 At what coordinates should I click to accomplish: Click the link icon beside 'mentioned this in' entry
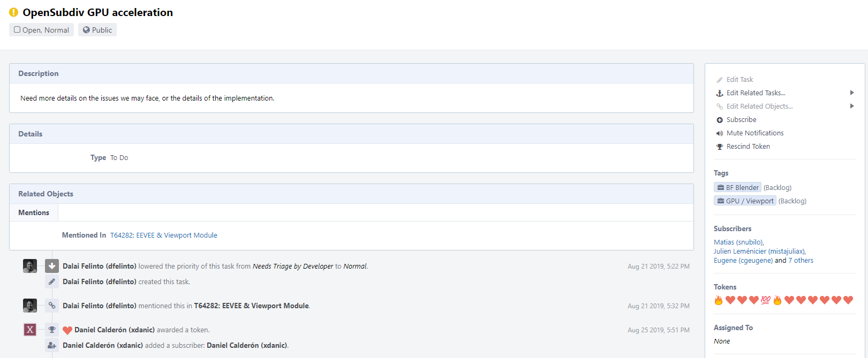[52, 306]
